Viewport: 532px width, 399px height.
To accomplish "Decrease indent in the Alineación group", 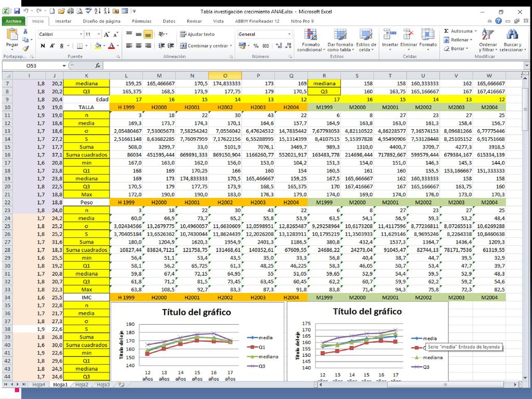I will 162,46.
